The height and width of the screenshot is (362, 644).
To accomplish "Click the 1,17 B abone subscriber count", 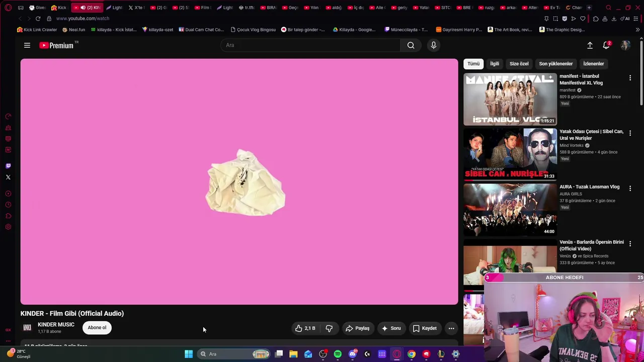I will pyautogui.click(x=49, y=332).
